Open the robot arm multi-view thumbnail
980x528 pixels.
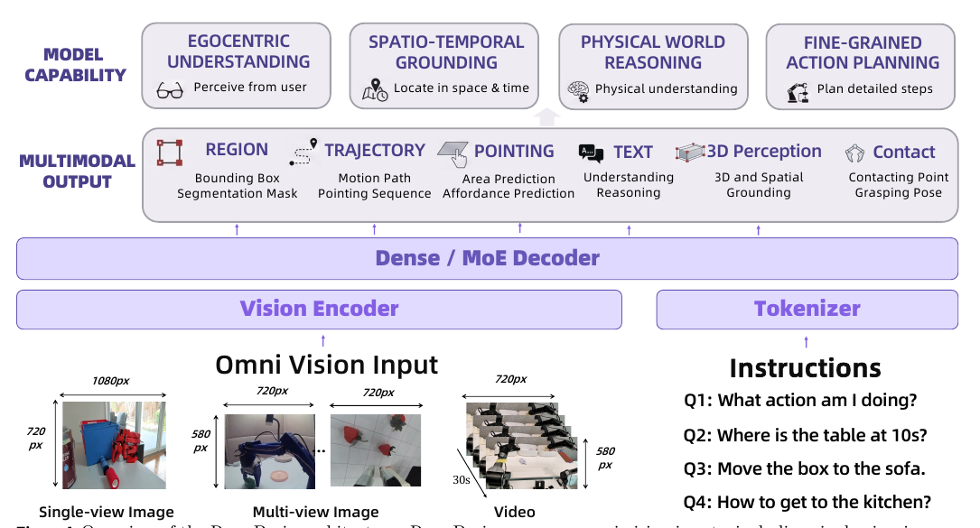pos(270,451)
